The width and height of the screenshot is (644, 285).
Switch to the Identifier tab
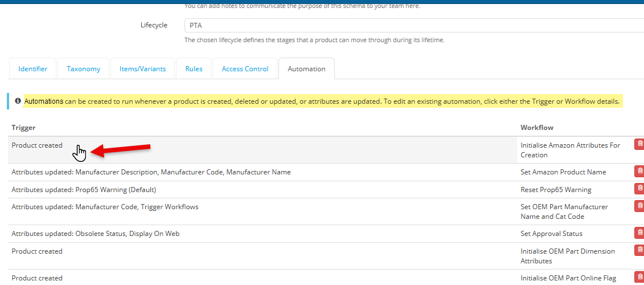(x=33, y=69)
